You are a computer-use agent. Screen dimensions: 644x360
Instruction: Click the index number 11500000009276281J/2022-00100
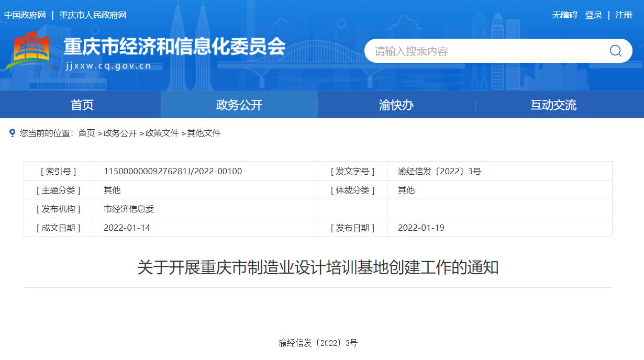(173, 171)
